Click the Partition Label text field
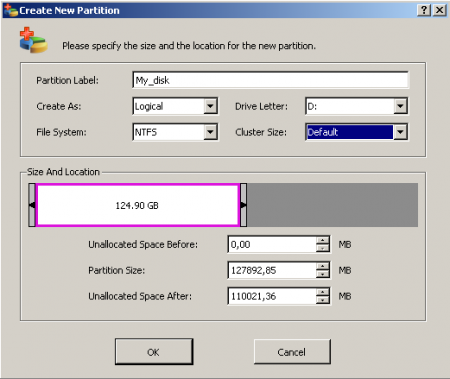 coord(270,80)
